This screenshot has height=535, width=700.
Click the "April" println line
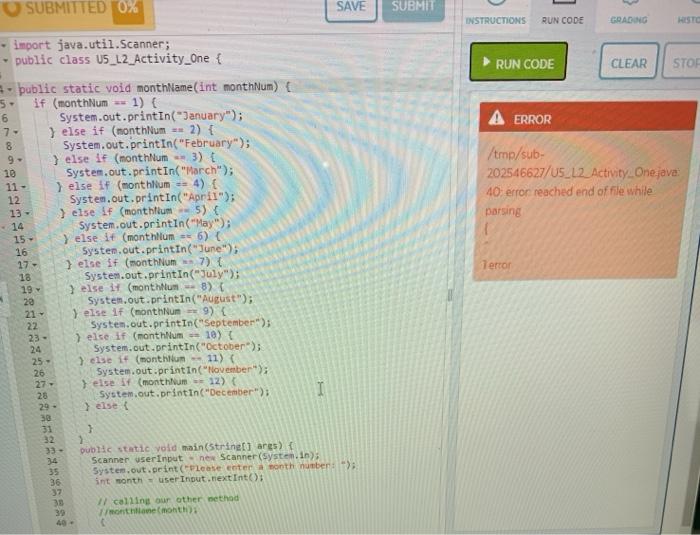coord(152,198)
